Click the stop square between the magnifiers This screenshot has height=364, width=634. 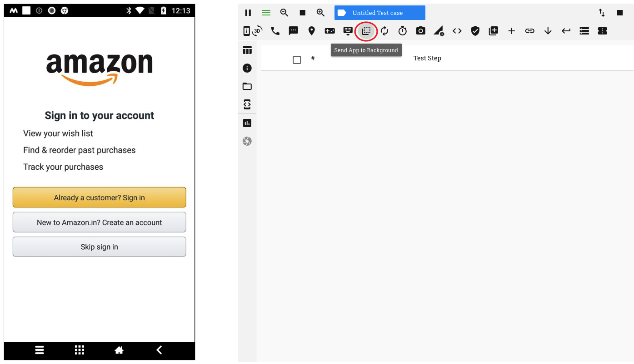[302, 13]
